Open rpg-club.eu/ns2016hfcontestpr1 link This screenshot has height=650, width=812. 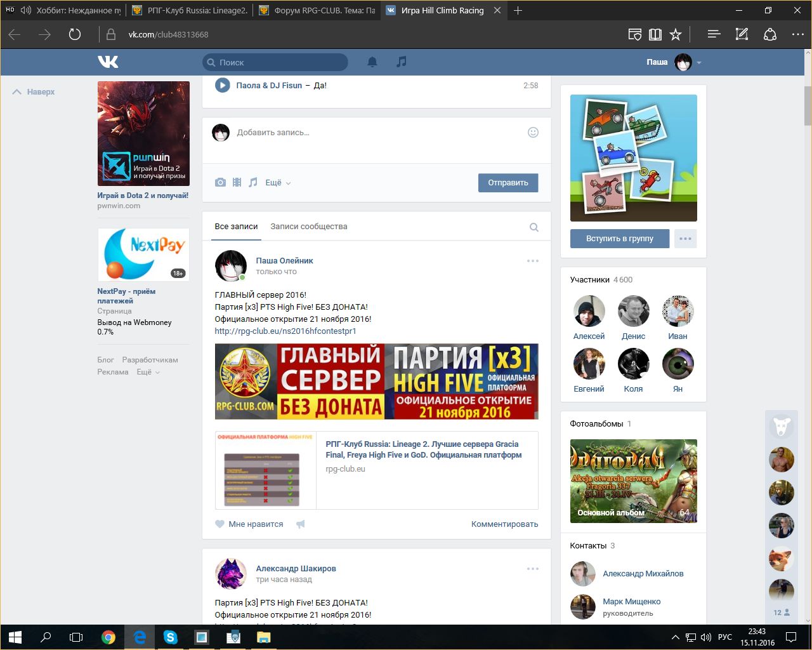click(x=285, y=331)
